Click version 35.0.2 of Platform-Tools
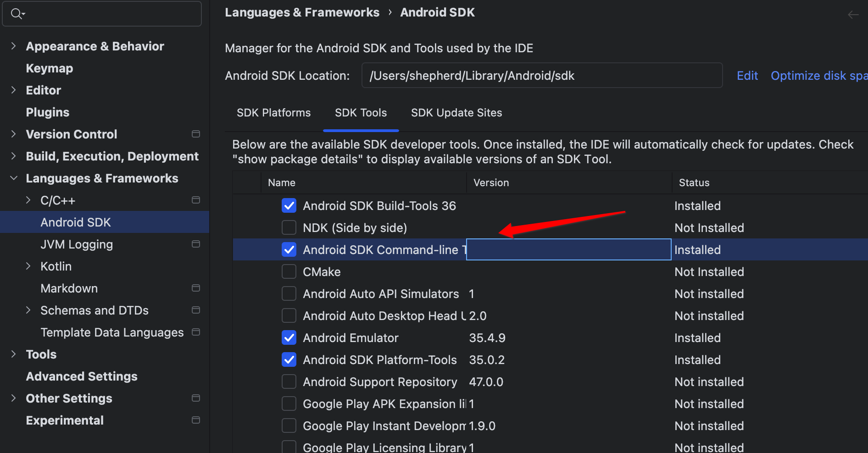 click(x=487, y=360)
